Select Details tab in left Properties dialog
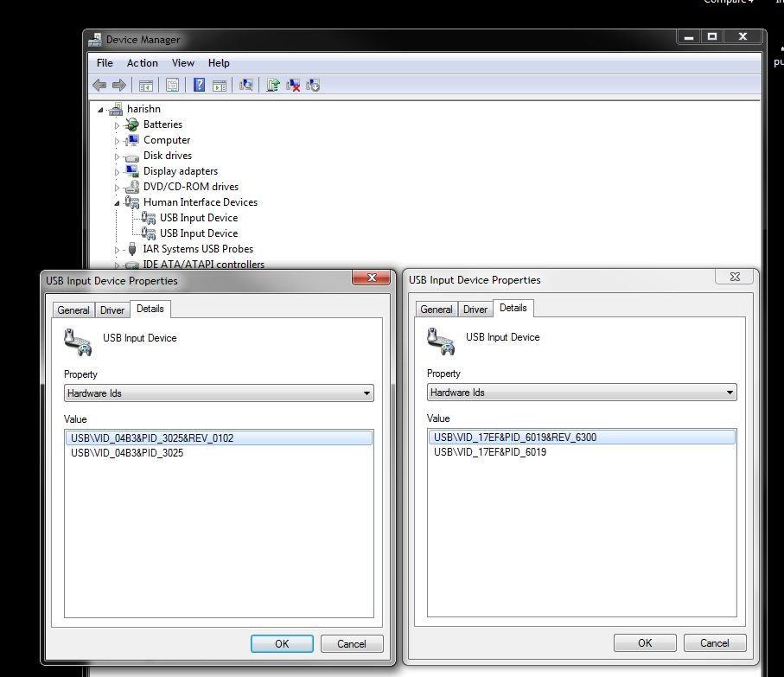Image resolution: width=784 pixels, height=677 pixels. (x=150, y=309)
